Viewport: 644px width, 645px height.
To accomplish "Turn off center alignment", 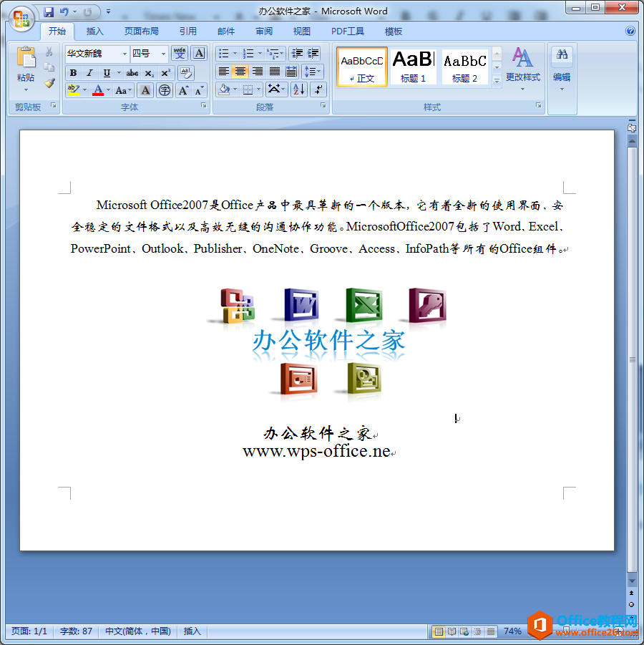I will tap(240, 72).
